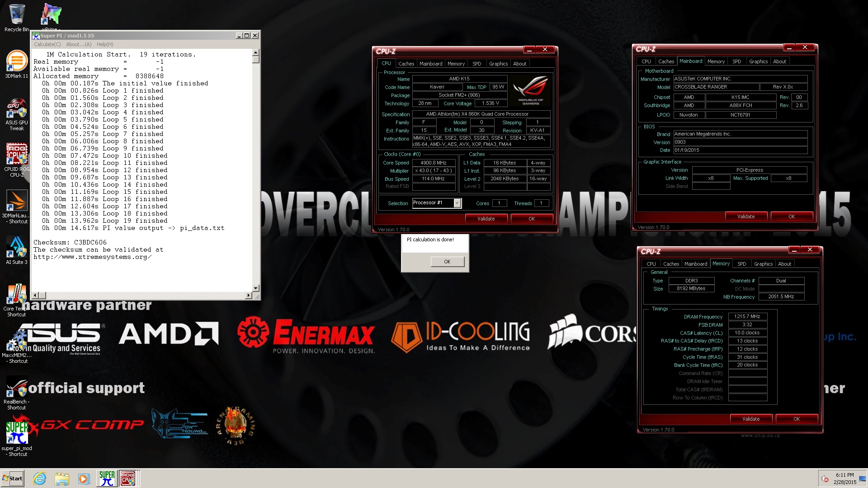Click Super PI vertical scrollbar thumb

[x=256, y=59]
